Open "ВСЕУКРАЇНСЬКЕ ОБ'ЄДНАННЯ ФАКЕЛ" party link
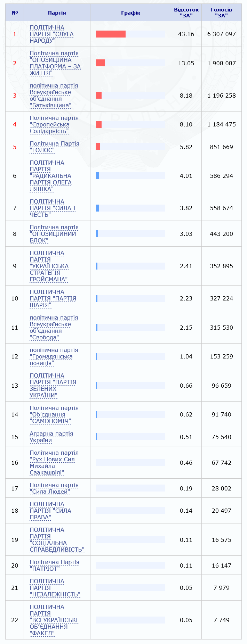This screenshot has width=247, height=644. click(54, 620)
